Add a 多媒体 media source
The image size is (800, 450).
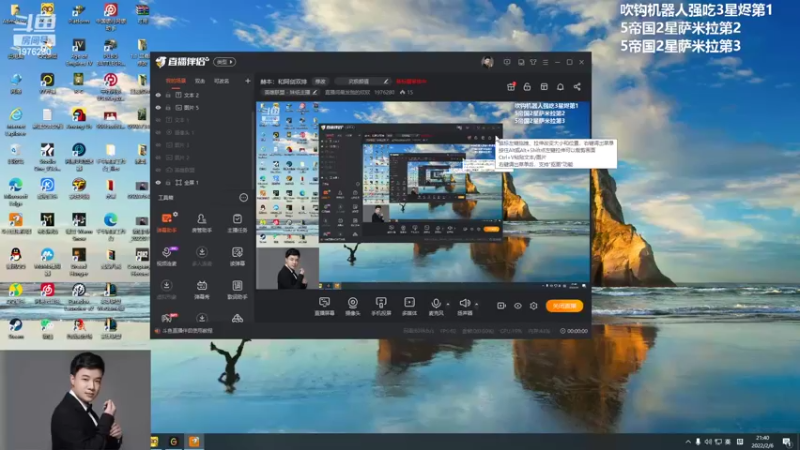point(409,306)
